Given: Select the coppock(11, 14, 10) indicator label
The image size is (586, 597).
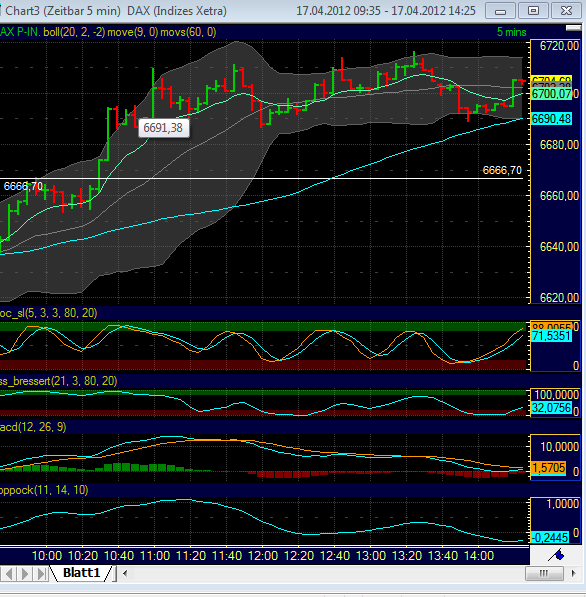Looking at the screenshot, I should click(x=44, y=490).
